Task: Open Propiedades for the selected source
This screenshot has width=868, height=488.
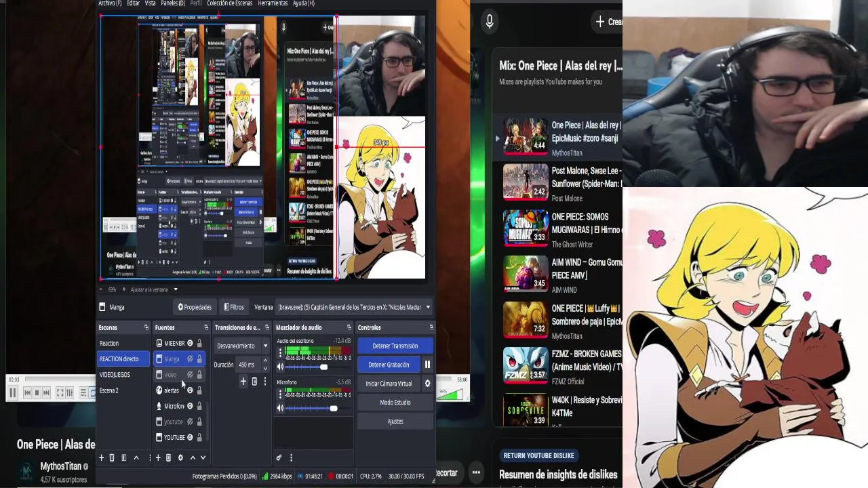Action: pos(195,307)
